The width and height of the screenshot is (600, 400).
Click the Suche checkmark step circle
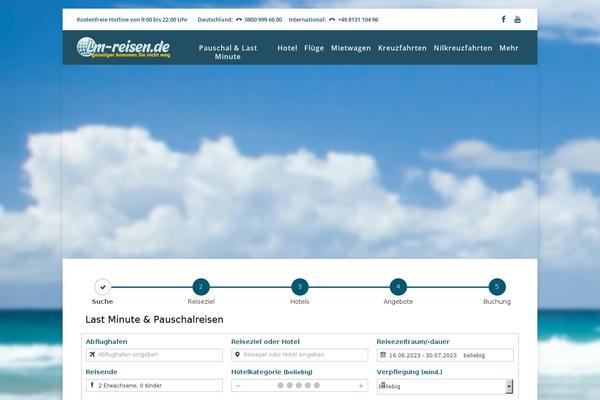pyautogui.click(x=103, y=287)
